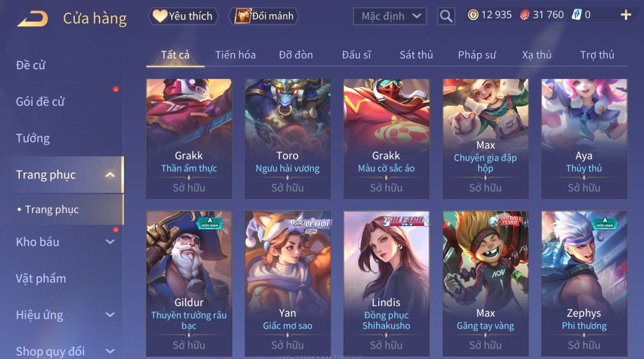Switch to the Tiến hóa tab
The image size is (644, 359).
pyautogui.click(x=235, y=55)
